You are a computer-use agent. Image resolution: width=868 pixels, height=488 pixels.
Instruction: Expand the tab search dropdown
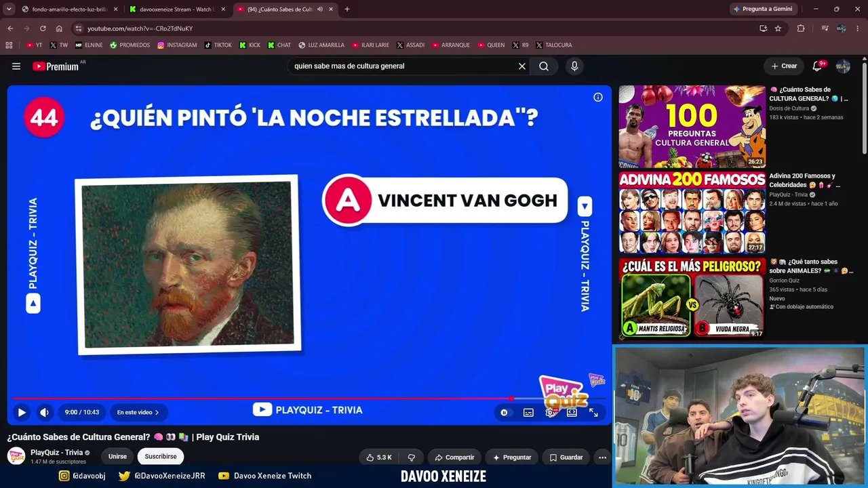pyautogui.click(x=9, y=9)
